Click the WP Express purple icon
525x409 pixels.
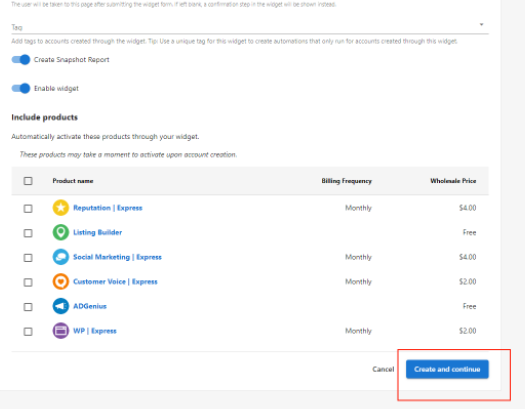click(x=61, y=331)
